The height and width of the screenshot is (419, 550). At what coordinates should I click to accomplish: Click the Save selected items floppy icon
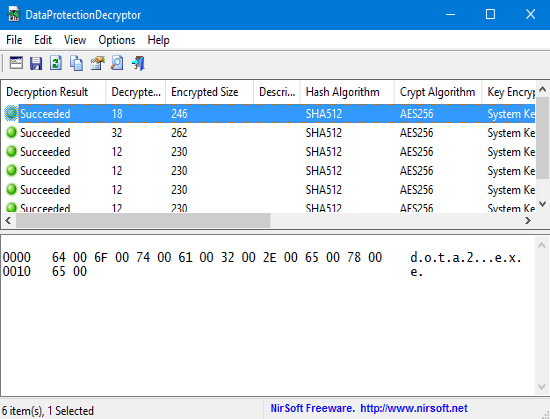(36, 63)
